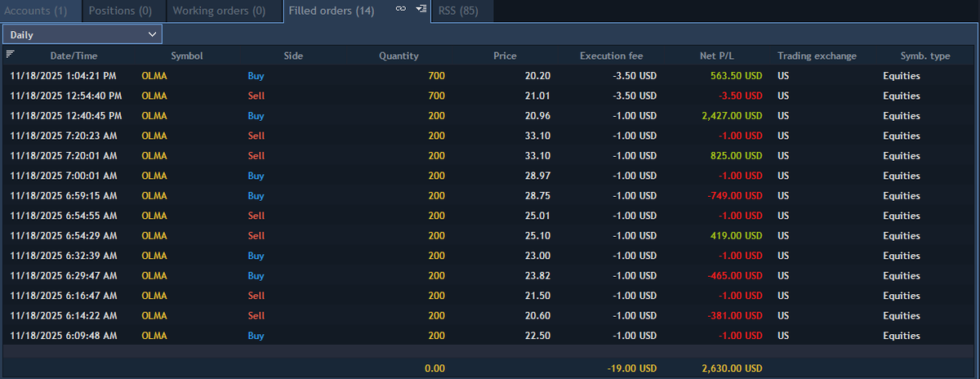Click OLMA symbol in the 1:04:21 PM row

click(154, 76)
